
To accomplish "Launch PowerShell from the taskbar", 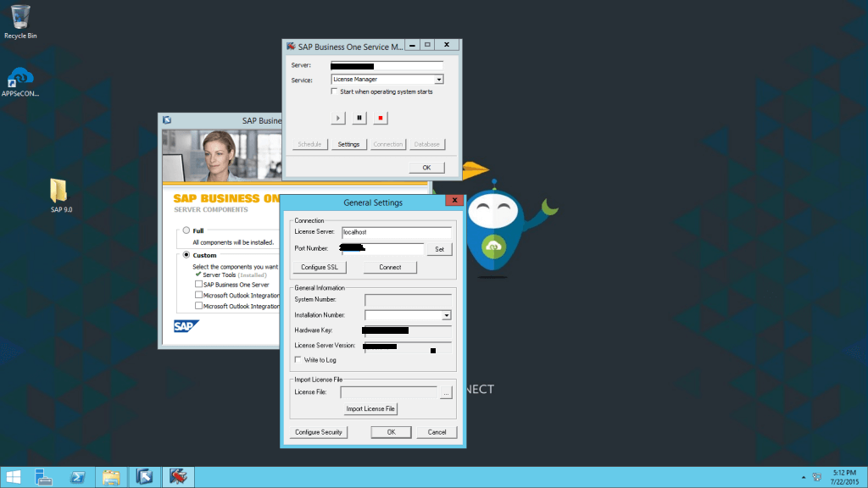I will point(77,477).
